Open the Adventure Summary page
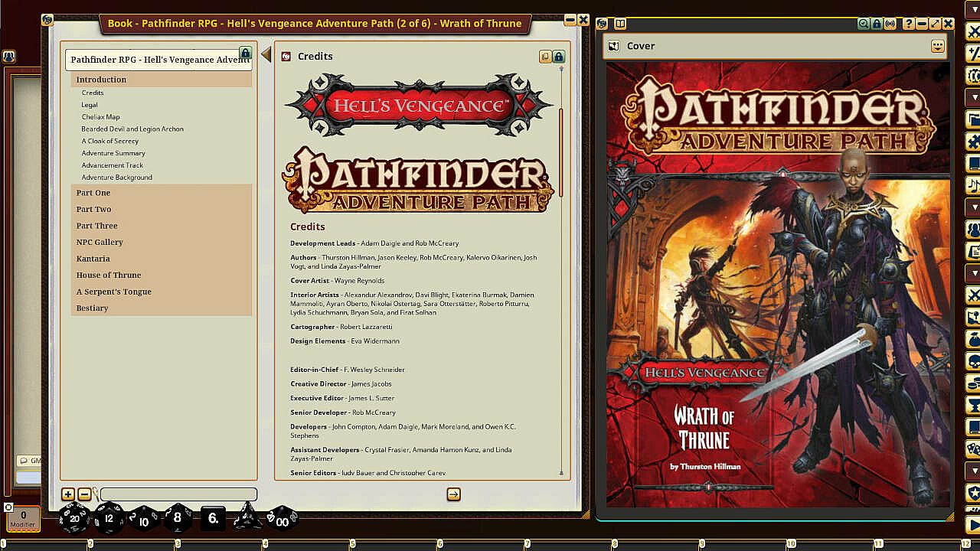The height and width of the screenshot is (551, 980). [x=113, y=153]
